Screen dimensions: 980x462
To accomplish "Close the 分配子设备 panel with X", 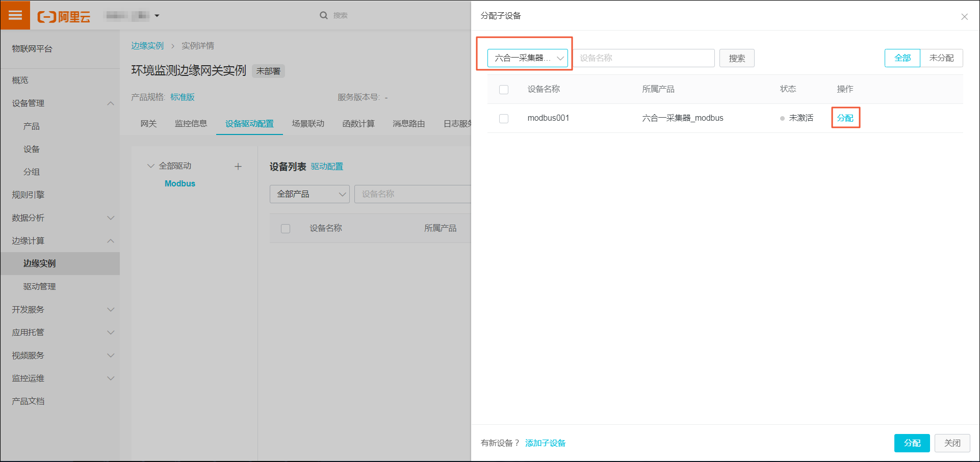I will point(964,17).
